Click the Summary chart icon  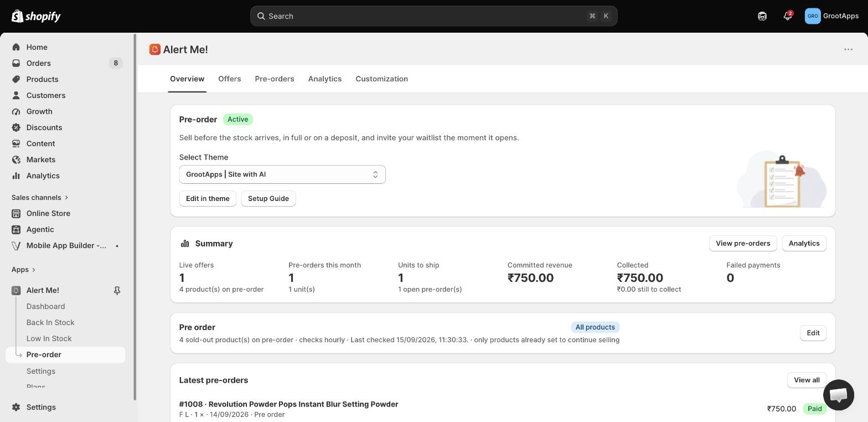point(185,244)
